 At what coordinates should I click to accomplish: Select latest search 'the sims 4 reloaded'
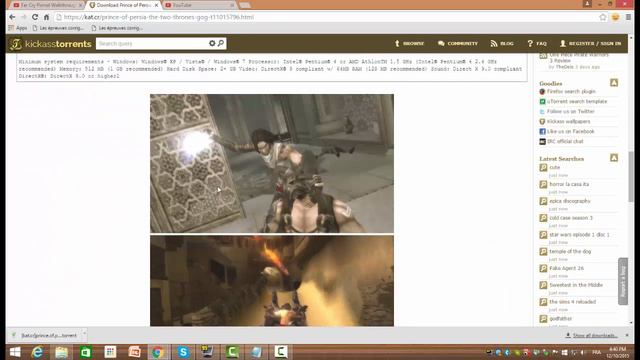573,302
